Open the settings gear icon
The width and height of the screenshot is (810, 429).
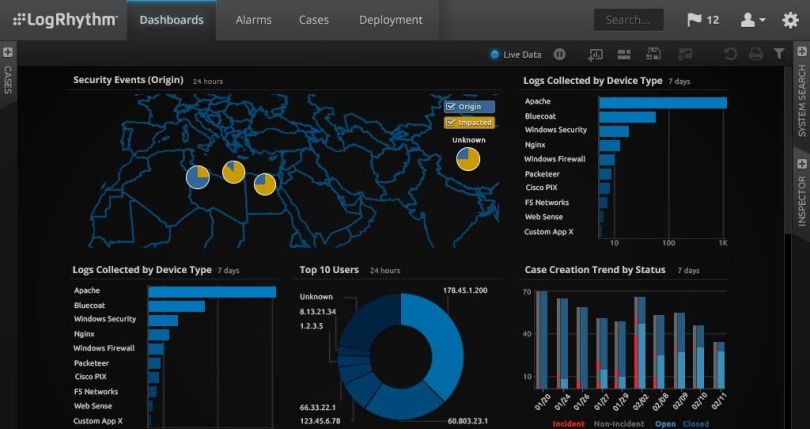click(790, 20)
